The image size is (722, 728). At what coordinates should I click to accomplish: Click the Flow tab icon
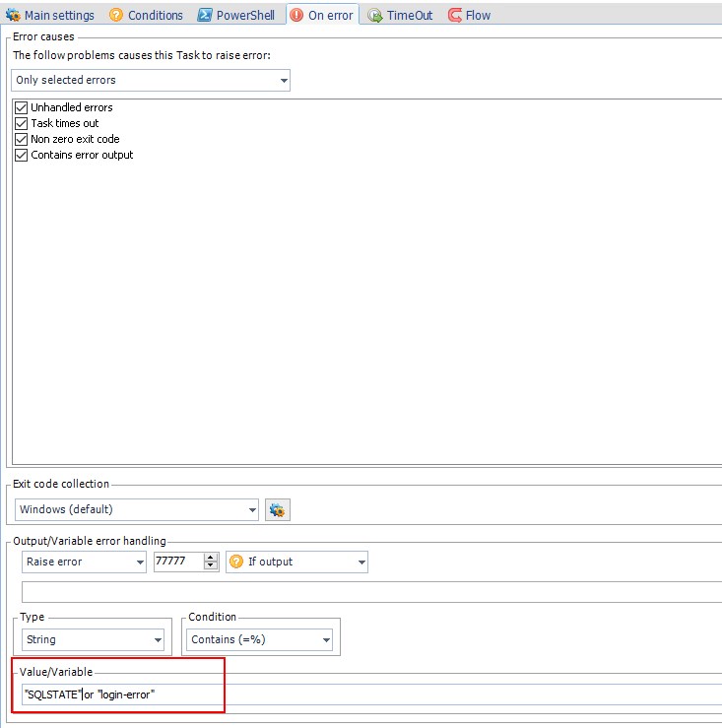(455, 15)
